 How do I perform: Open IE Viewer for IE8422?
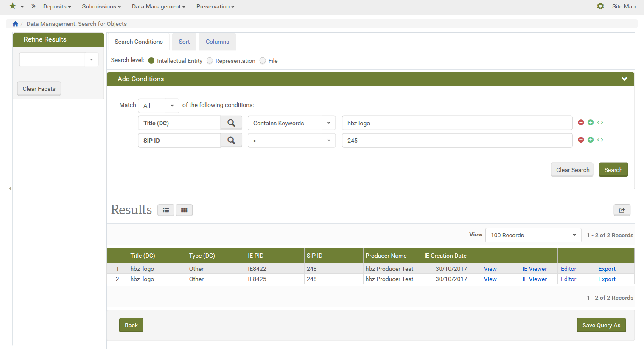pyautogui.click(x=534, y=269)
